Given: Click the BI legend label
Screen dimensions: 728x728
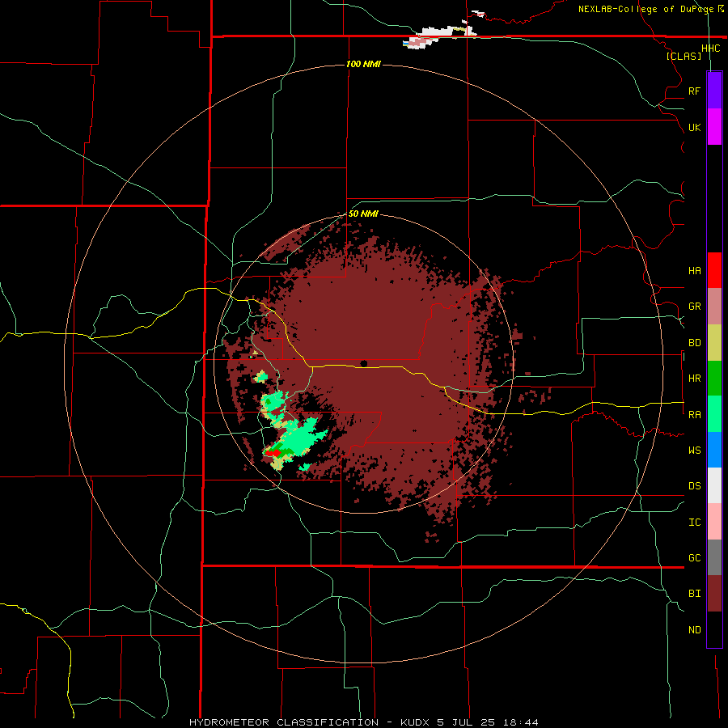Looking at the screenshot, I should [694, 594].
